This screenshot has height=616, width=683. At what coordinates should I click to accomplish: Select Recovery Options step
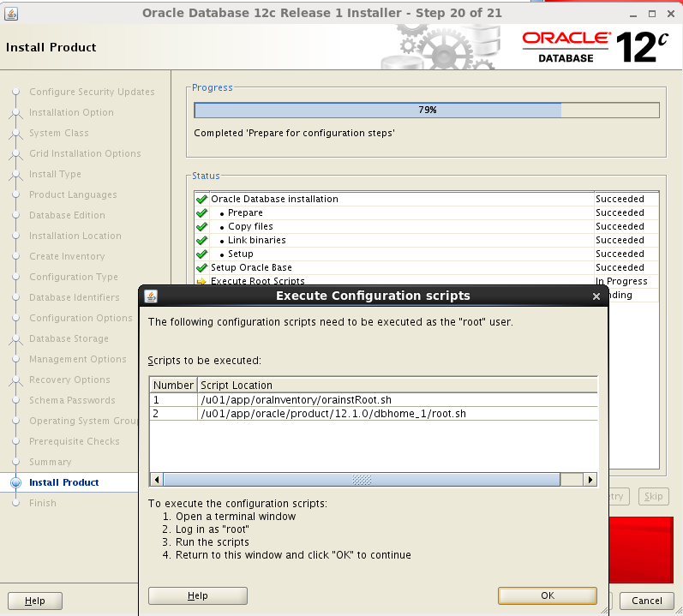(69, 380)
